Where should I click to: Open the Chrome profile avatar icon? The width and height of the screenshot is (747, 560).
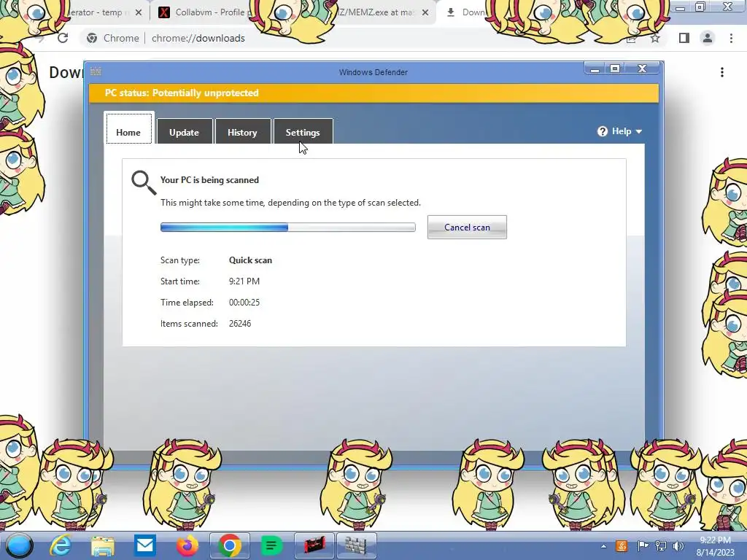pos(708,38)
